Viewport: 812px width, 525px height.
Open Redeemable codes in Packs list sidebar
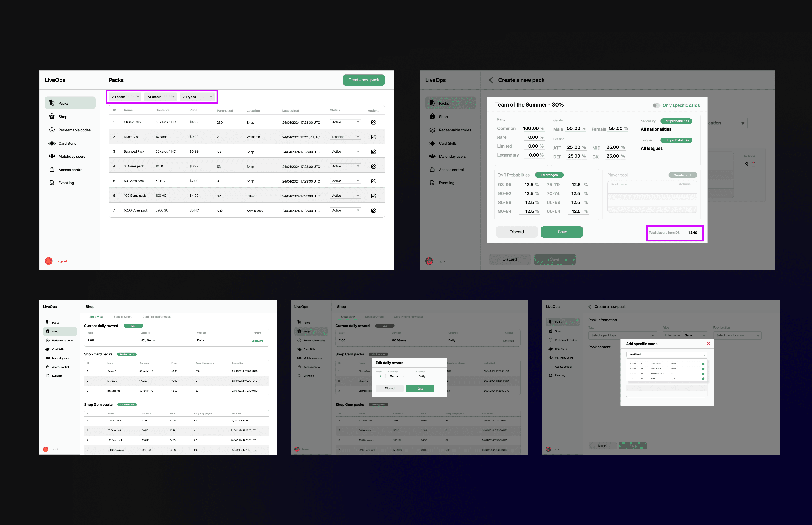click(74, 130)
